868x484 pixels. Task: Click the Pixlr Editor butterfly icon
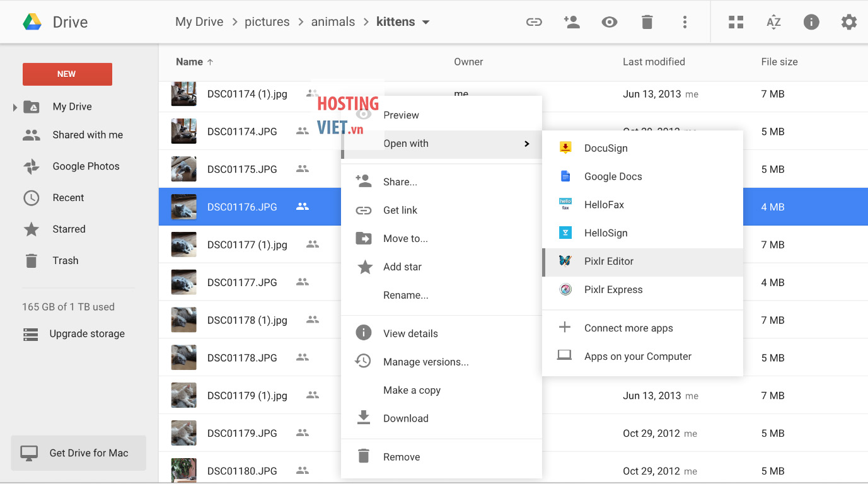pos(565,261)
